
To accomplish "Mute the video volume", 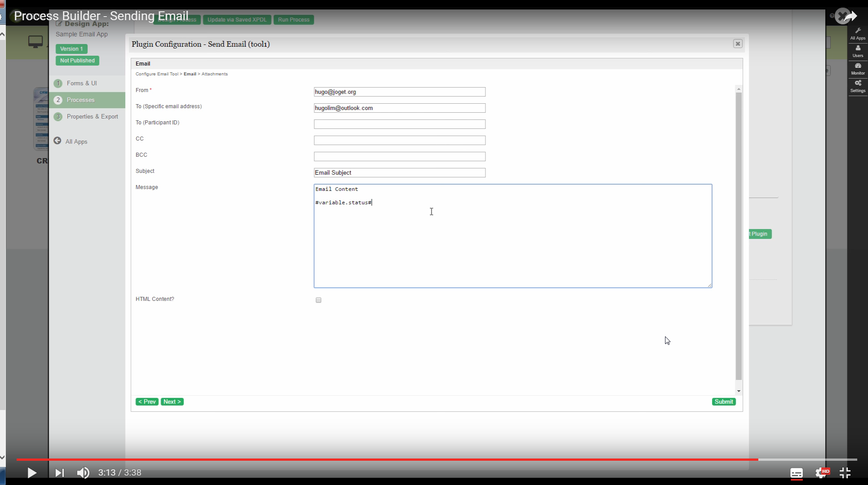I will click(x=83, y=472).
